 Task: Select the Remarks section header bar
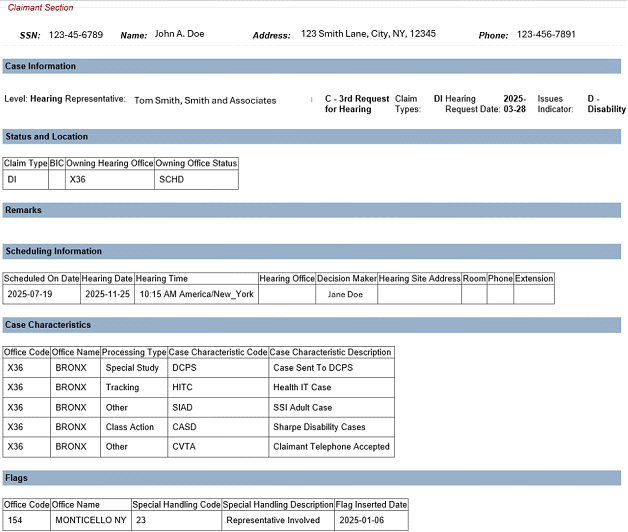(x=23, y=211)
